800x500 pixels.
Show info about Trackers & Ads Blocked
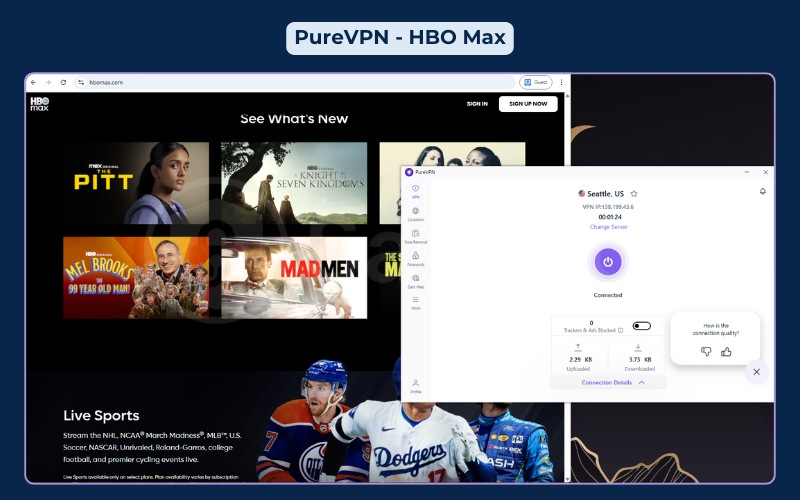click(x=620, y=330)
